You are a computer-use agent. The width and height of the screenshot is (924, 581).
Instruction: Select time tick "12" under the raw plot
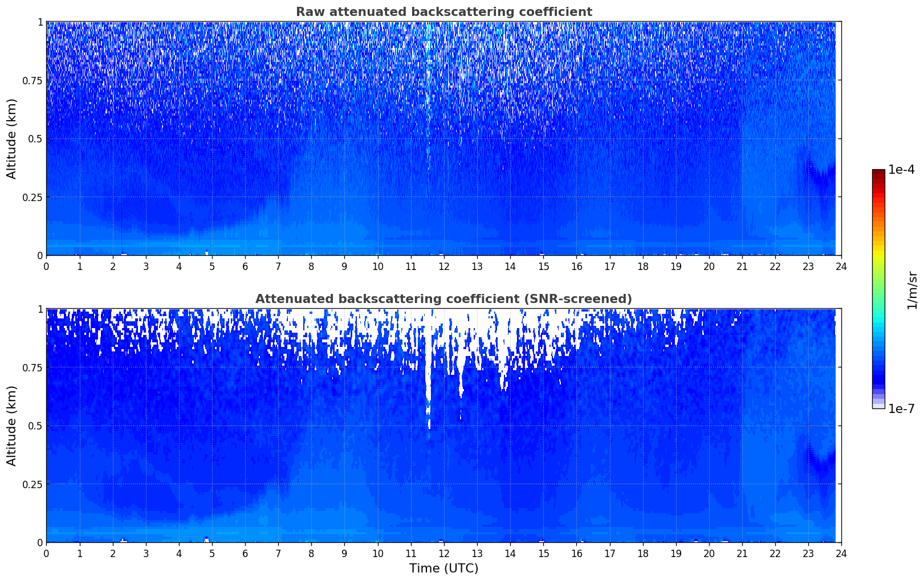click(443, 266)
